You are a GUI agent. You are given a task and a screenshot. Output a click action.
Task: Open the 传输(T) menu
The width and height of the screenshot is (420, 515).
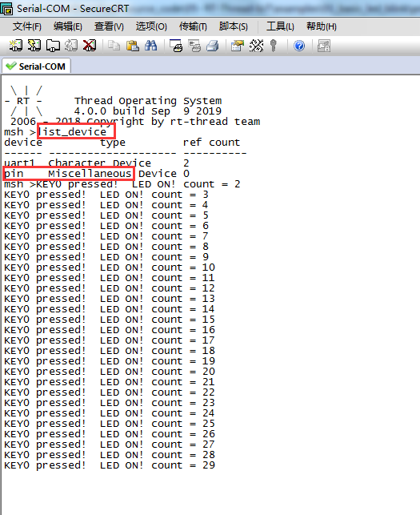(x=193, y=26)
